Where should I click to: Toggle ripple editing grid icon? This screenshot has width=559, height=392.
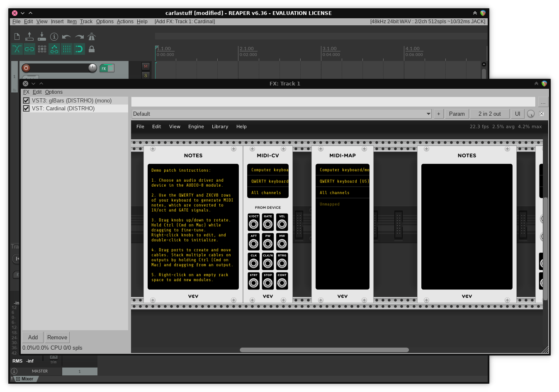tap(42, 49)
